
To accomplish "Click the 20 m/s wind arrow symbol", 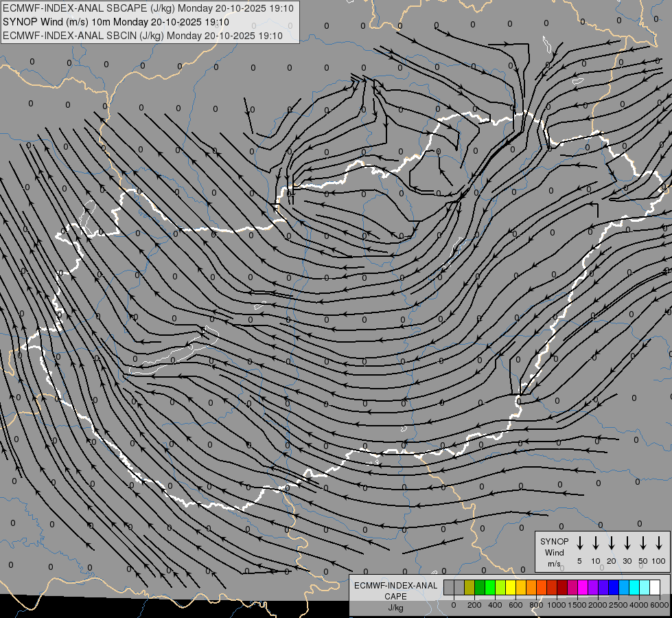I will [x=612, y=543].
